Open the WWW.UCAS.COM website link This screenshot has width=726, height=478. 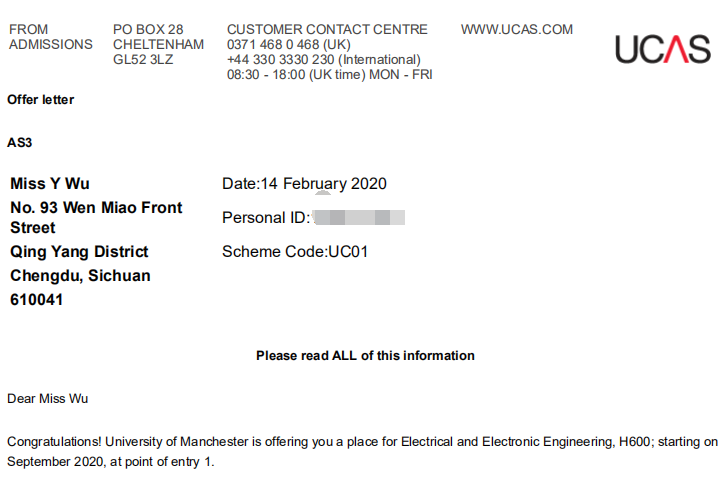[x=516, y=30]
